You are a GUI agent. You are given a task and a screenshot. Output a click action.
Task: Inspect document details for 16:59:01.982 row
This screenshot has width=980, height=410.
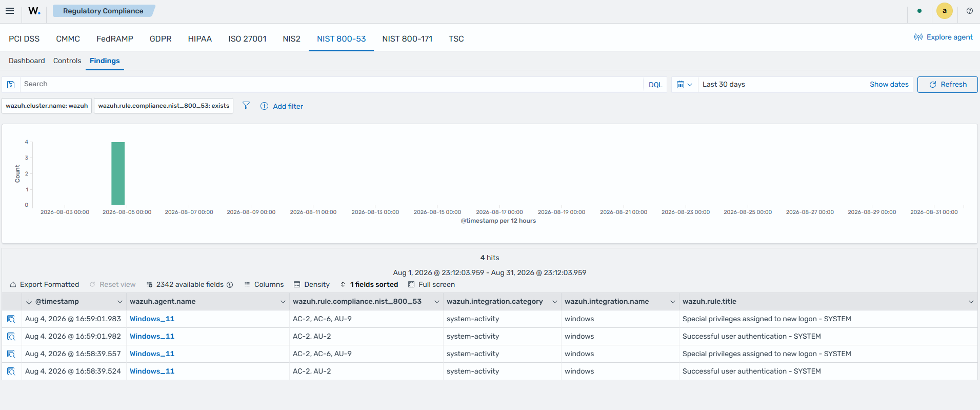pos(11,337)
